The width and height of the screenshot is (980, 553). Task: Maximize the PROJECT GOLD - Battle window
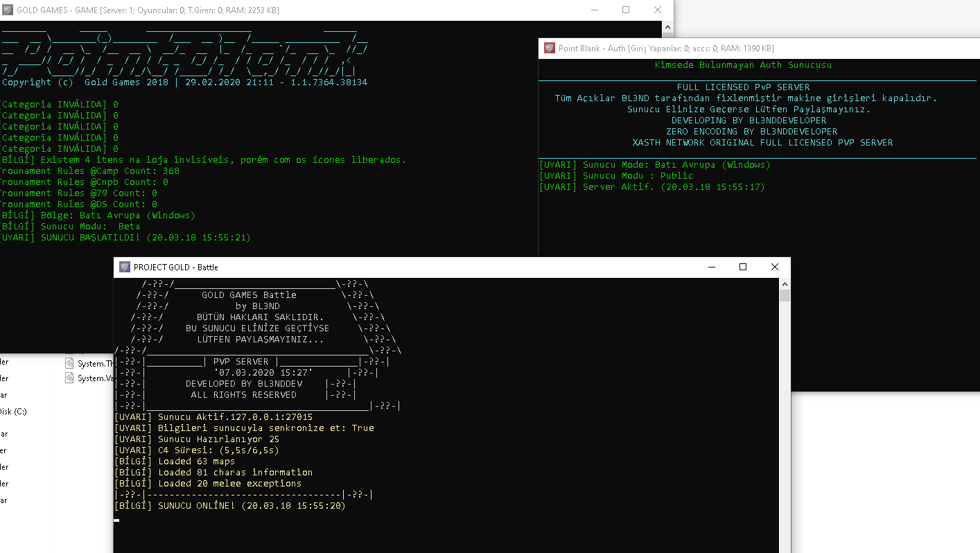pyautogui.click(x=743, y=267)
